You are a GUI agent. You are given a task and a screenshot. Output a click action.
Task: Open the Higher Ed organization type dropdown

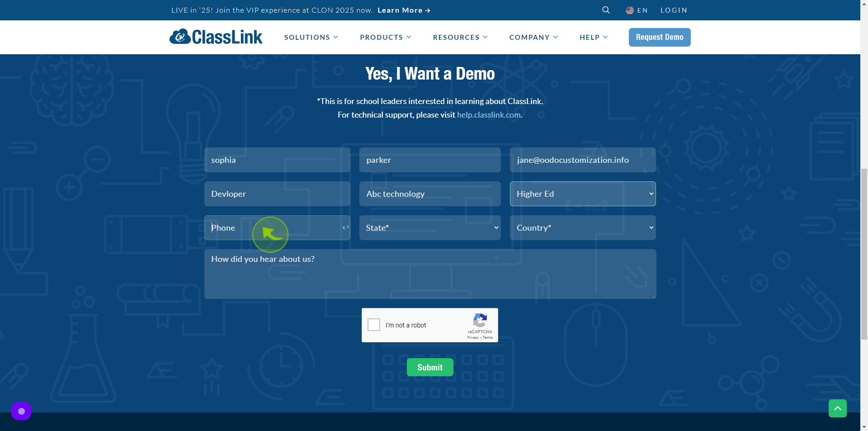[583, 194]
